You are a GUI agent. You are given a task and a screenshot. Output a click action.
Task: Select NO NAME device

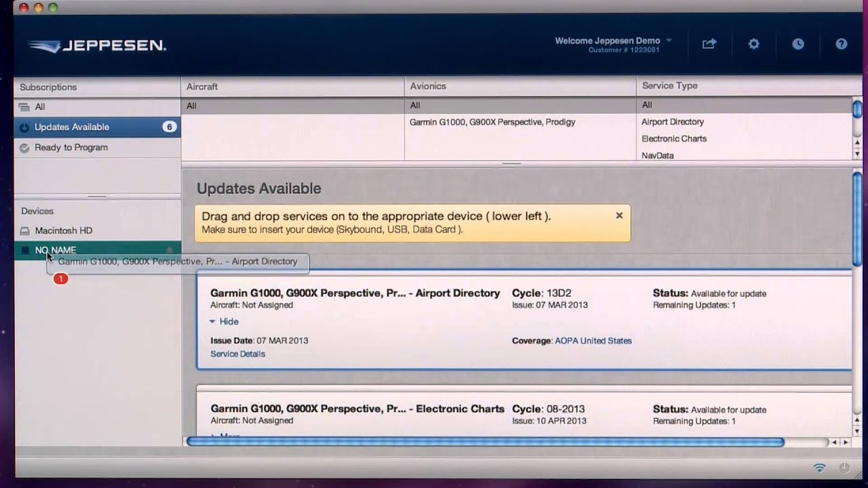(97, 251)
